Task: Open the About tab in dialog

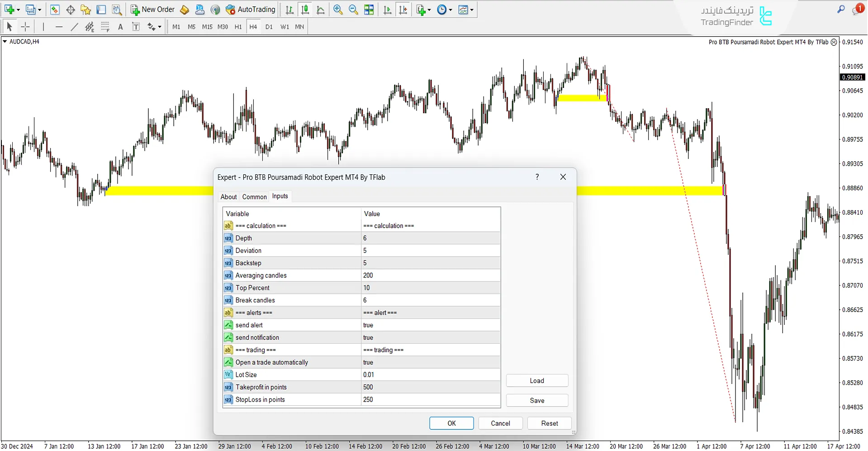Action: click(x=228, y=197)
